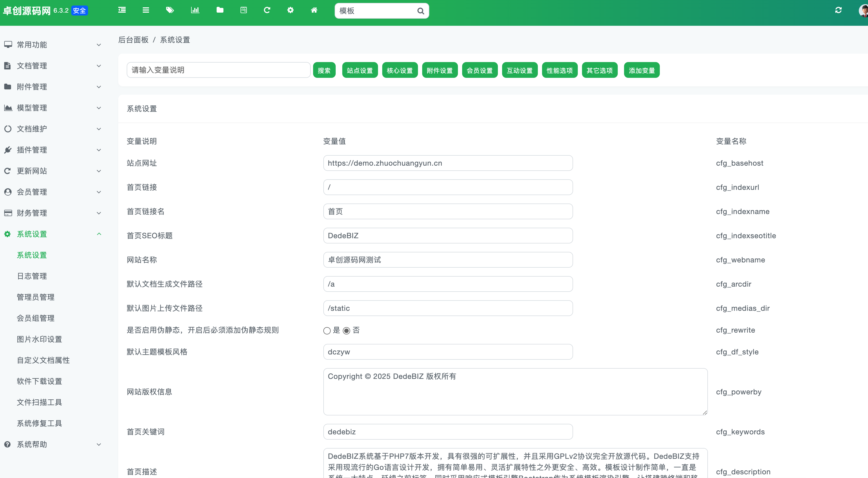Click the hamburger list icon in top bar
Viewport: 868px width, 478px height.
[x=146, y=10]
